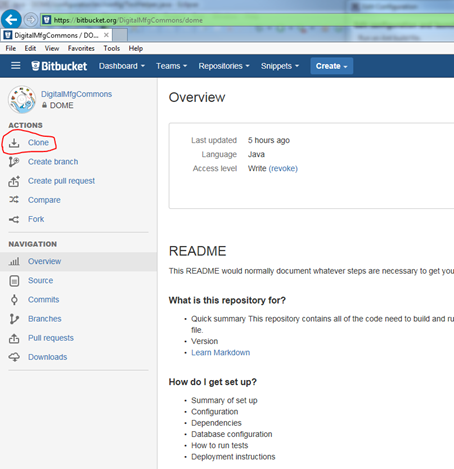This screenshot has height=469, width=454.
Task: Expand the Teams dropdown menu
Action: coord(171,66)
